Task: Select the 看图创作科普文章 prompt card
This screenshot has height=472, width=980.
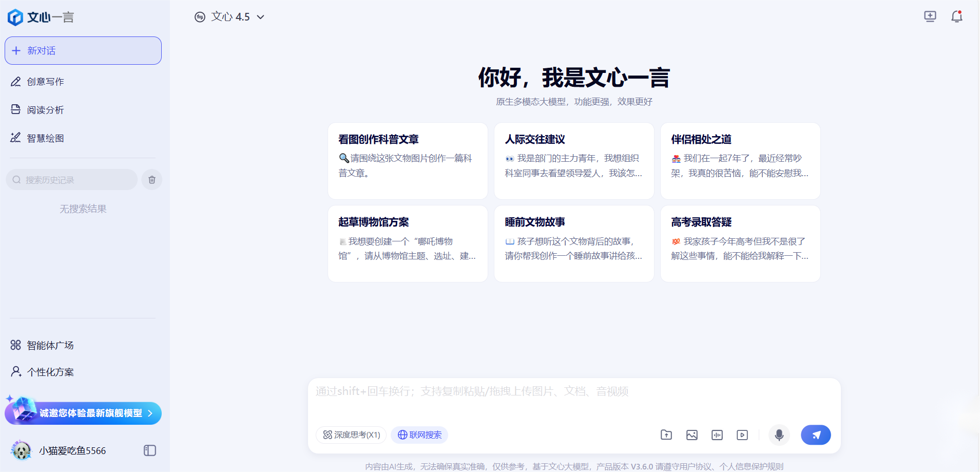Action: [408, 161]
